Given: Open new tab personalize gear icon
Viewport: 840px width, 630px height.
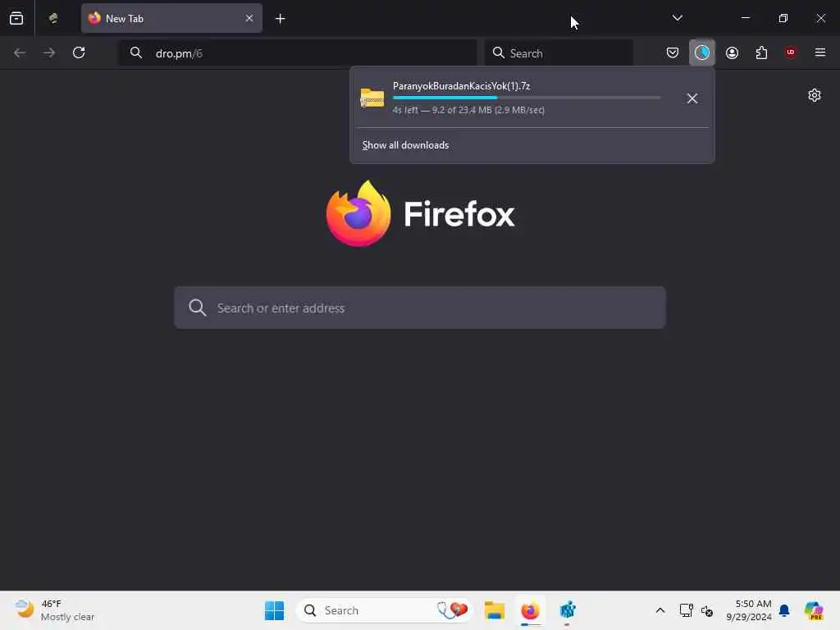Looking at the screenshot, I should click(815, 95).
